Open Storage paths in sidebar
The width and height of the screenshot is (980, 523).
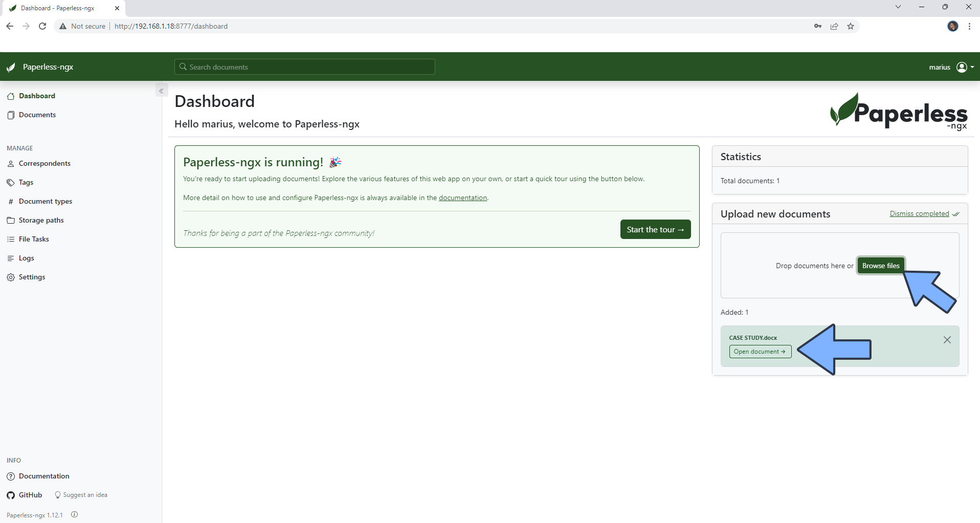35,220
